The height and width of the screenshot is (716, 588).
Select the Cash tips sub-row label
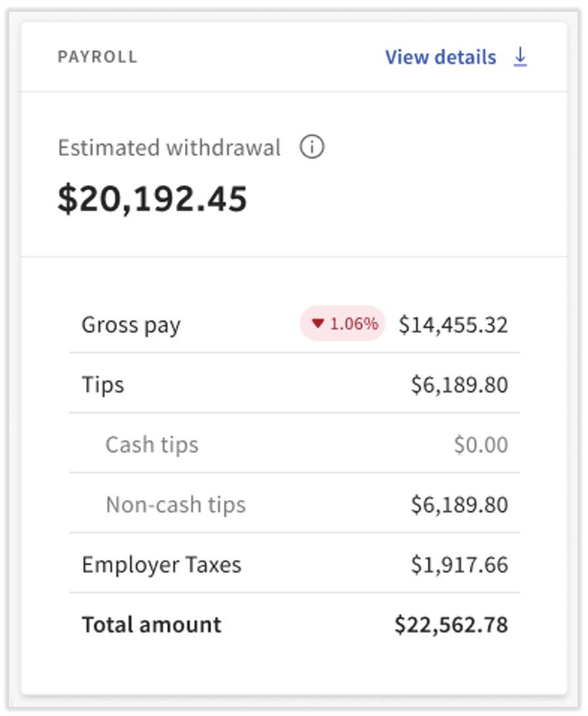pos(152,445)
